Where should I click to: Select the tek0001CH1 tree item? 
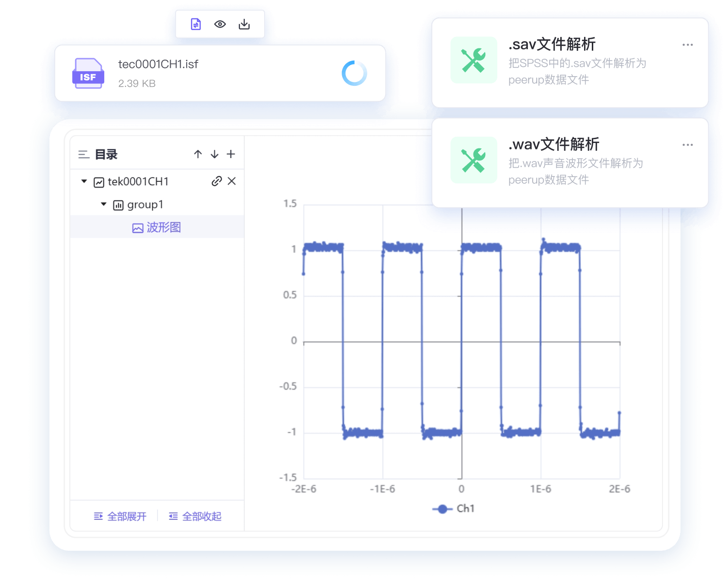pyautogui.click(x=138, y=181)
